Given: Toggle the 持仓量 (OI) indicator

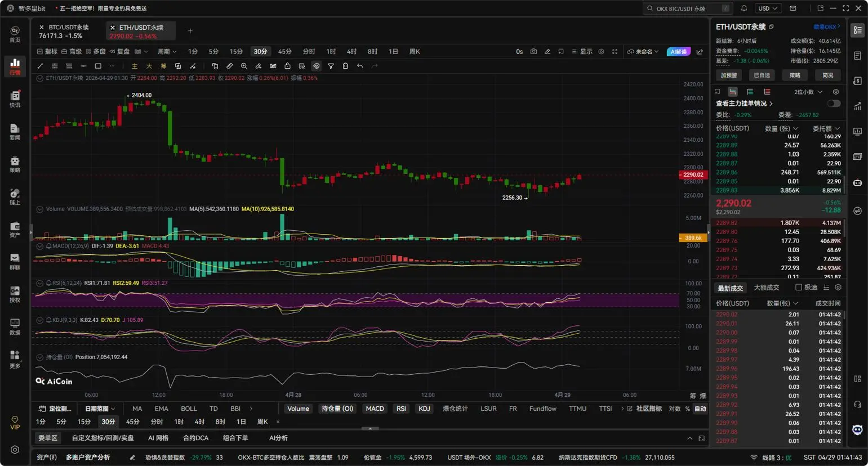Looking at the screenshot, I should [x=337, y=409].
